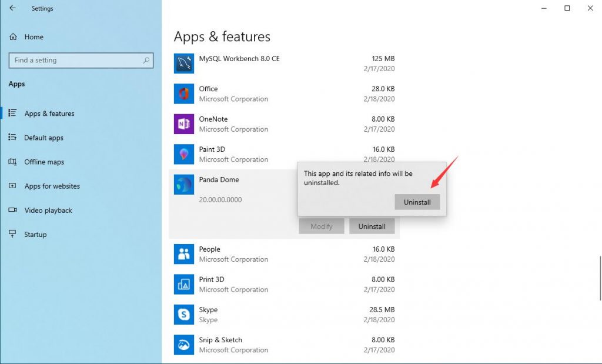The width and height of the screenshot is (602, 364).
Task: Click the Paint 3D app icon
Action: (184, 154)
